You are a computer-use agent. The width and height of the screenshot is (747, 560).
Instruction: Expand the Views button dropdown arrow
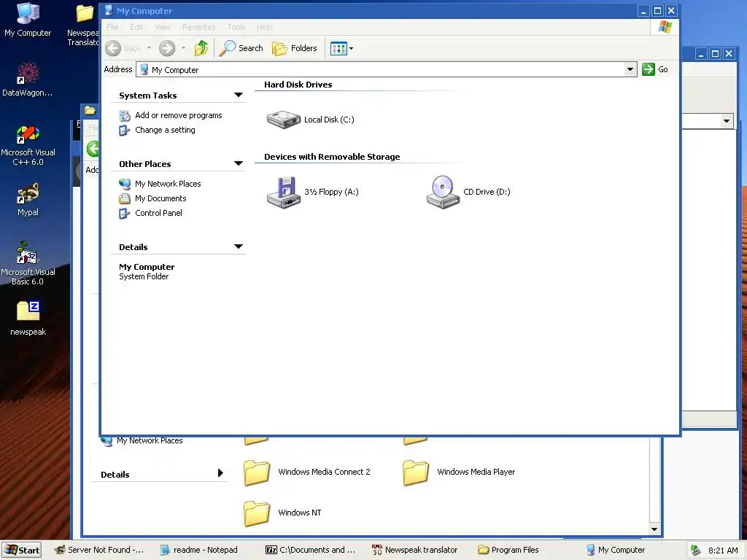[x=351, y=49]
